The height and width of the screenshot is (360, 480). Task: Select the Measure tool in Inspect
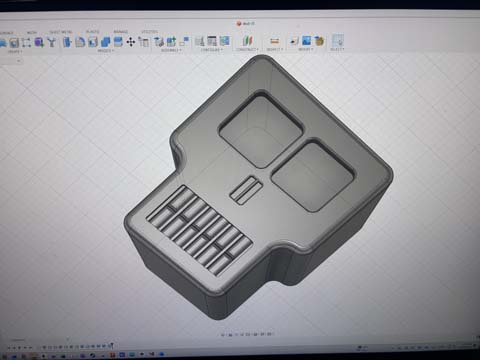[x=274, y=41]
